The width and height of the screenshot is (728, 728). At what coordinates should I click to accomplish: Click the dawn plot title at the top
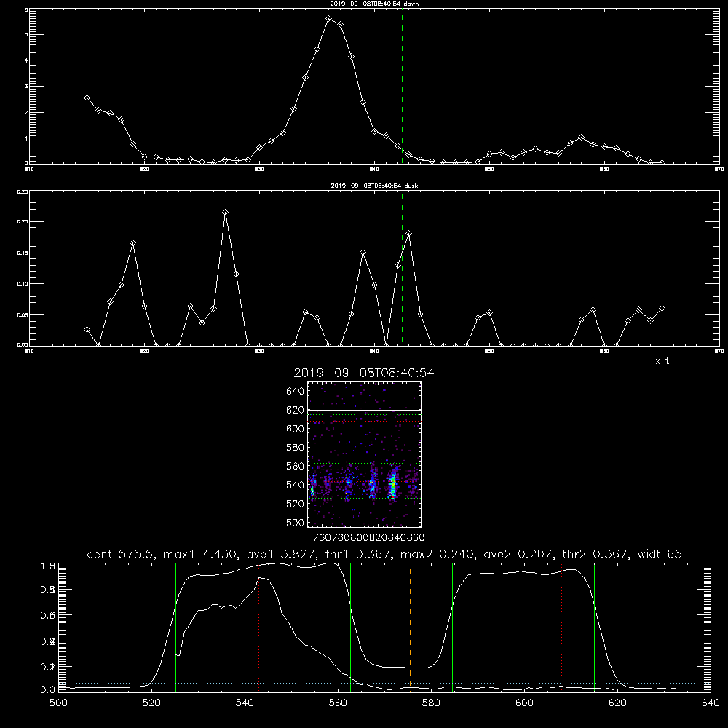(x=374, y=4)
